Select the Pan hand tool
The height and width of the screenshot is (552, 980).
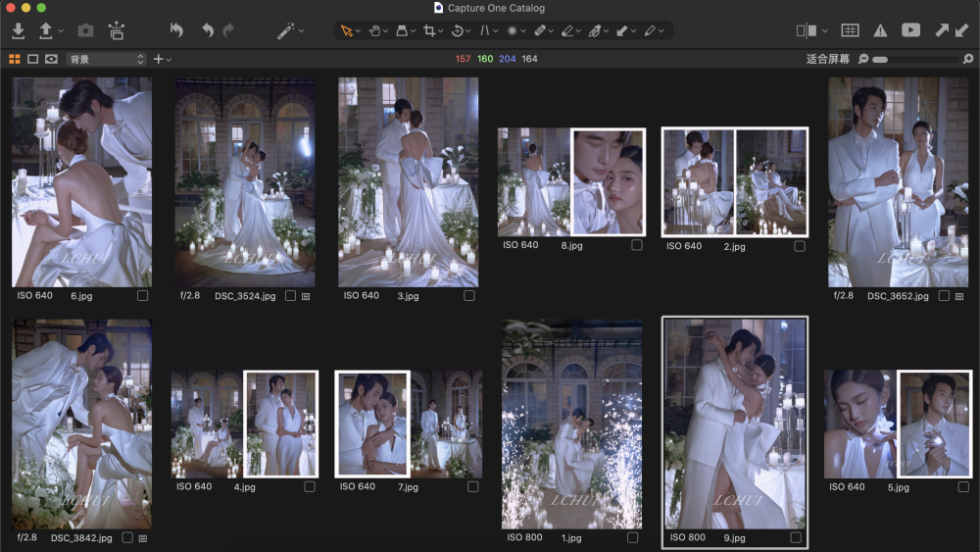373,30
